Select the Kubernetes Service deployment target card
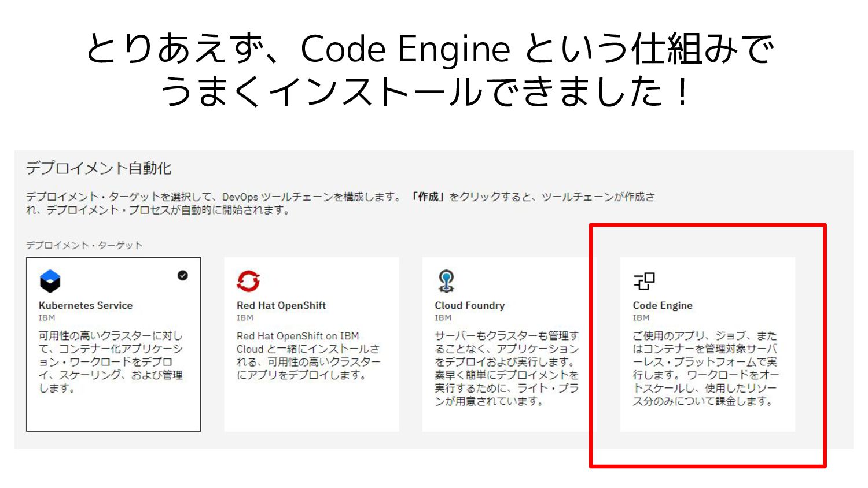The width and height of the screenshot is (868, 488). pyautogui.click(x=113, y=345)
